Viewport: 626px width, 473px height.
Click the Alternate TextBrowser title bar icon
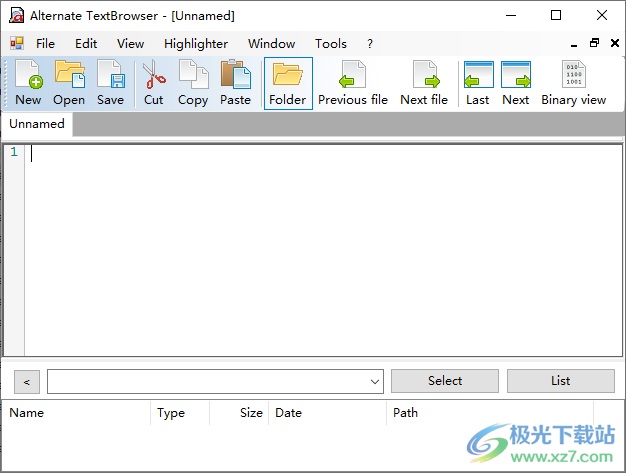pos(16,16)
